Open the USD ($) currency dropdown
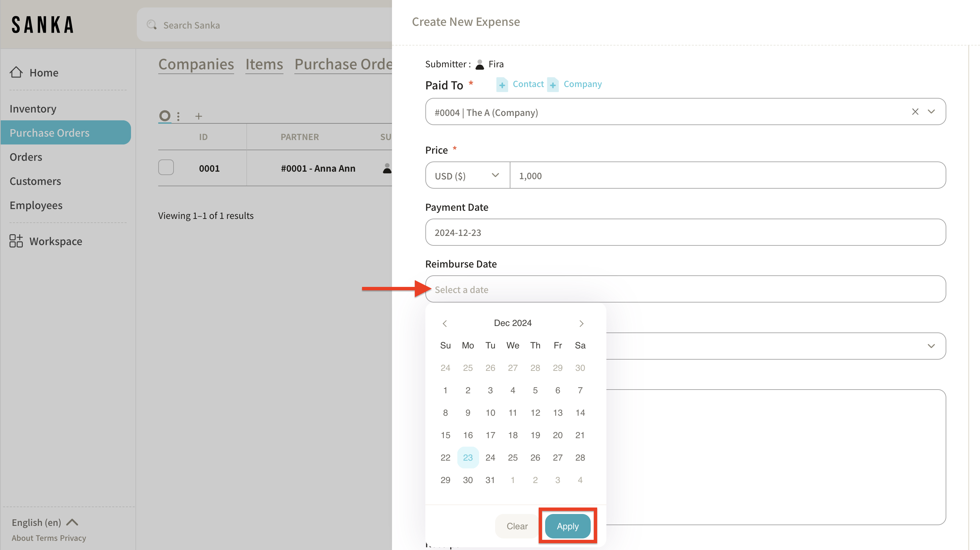Image resolution: width=980 pixels, height=550 pixels. [x=467, y=176]
